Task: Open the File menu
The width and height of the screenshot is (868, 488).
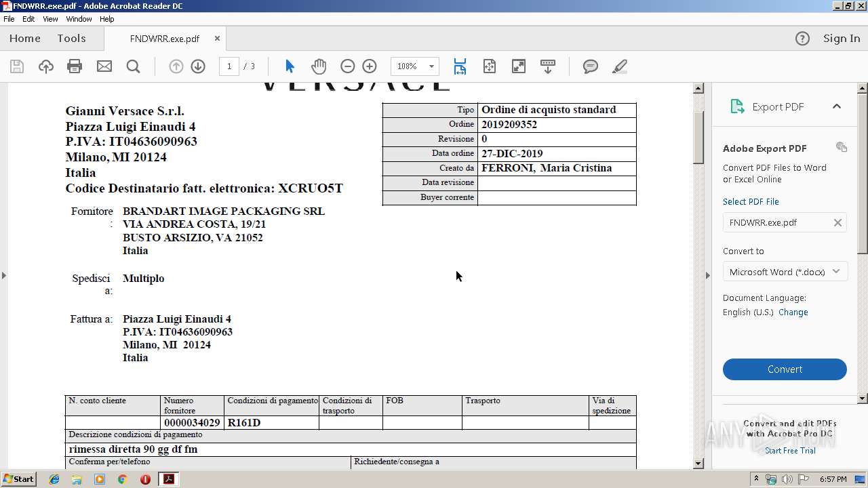Action: click(x=9, y=19)
